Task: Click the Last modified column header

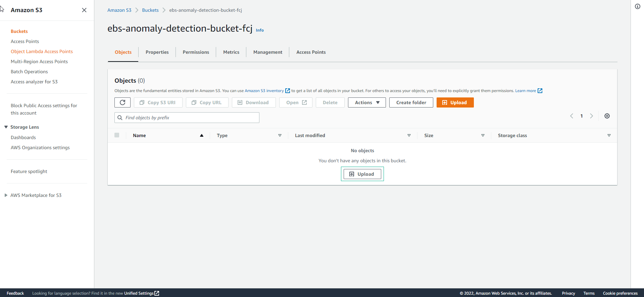Action: pos(310,135)
